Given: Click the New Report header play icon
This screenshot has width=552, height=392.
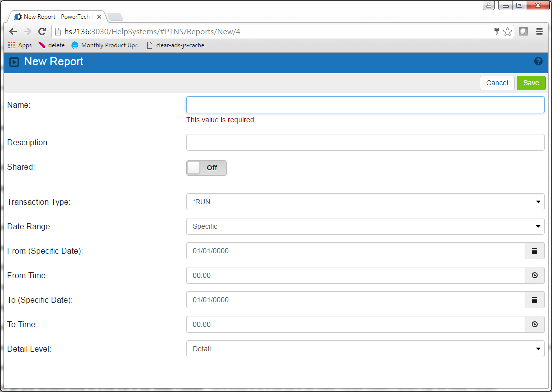Looking at the screenshot, I should point(14,62).
